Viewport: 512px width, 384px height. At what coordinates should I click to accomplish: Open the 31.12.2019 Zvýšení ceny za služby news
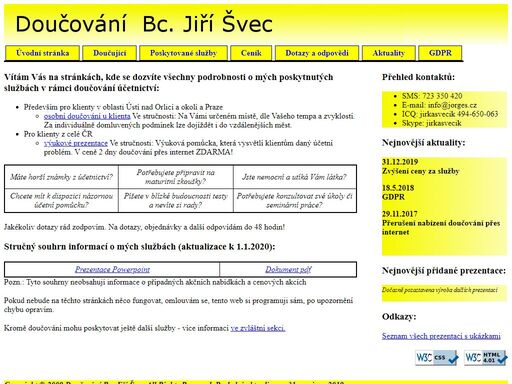pos(421,166)
